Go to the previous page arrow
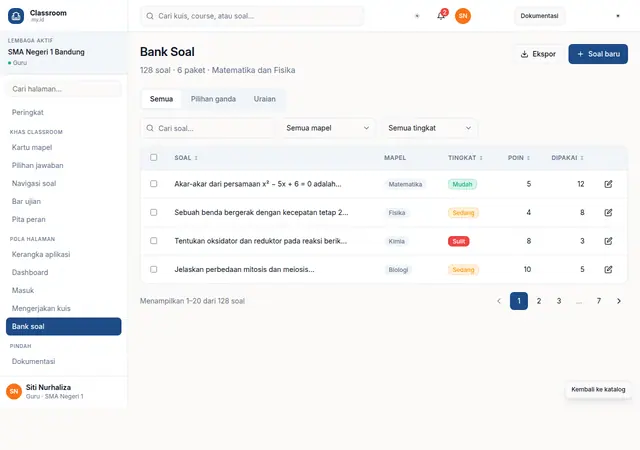This screenshot has width=640, height=450. (x=499, y=301)
